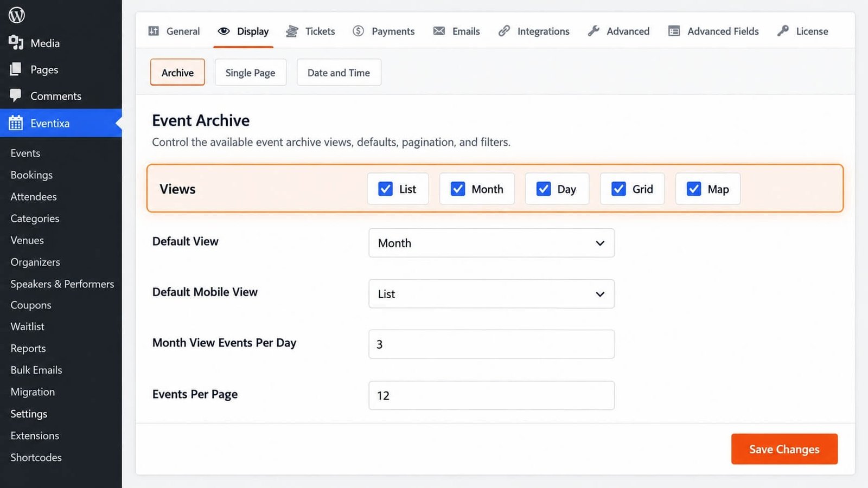The height and width of the screenshot is (488, 868).
Task: Click the Save Changes button
Action: point(784,449)
